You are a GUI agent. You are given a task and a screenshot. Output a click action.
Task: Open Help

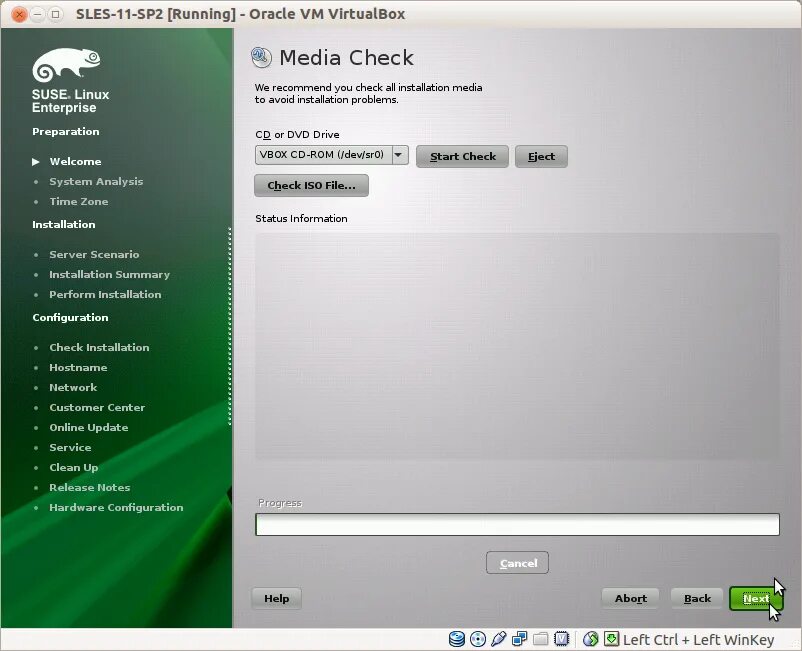click(x=276, y=598)
